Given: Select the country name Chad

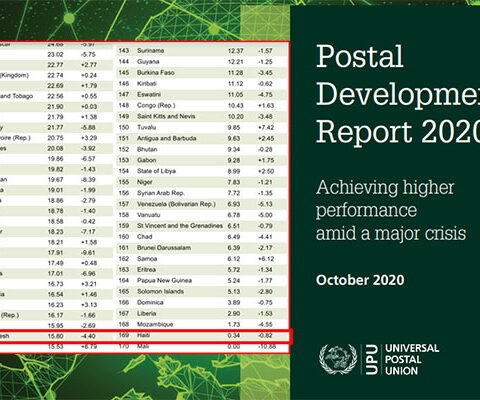Looking at the screenshot, I should pos(145,237).
